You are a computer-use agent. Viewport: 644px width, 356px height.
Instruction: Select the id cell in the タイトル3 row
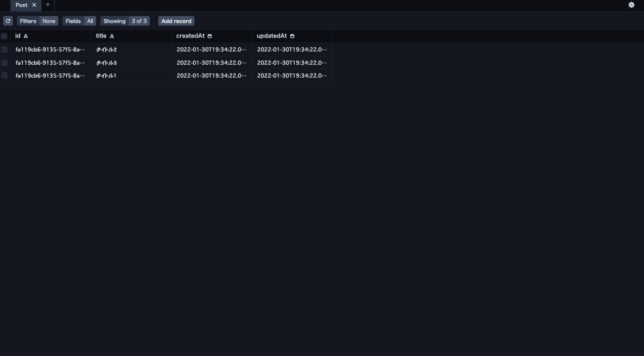click(51, 62)
